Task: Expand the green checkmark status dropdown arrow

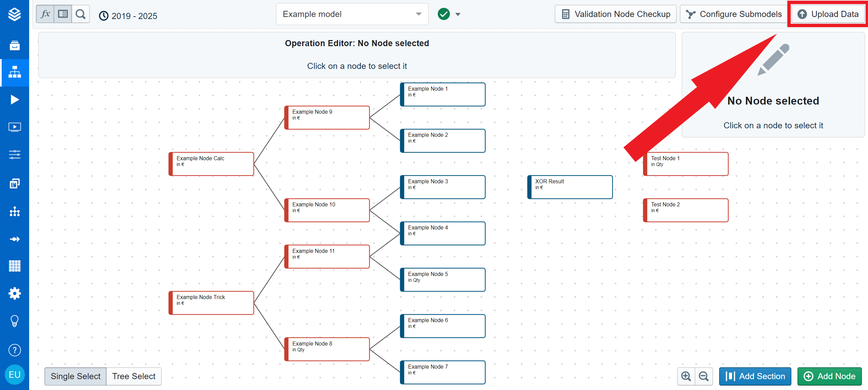Action: pos(458,14)
